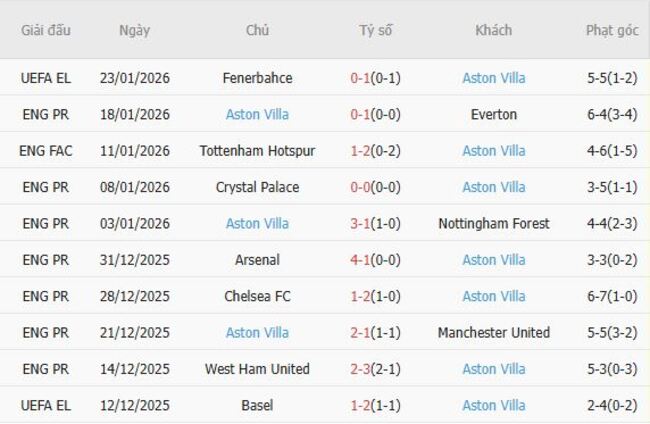Click the UEFA EL label in the Basel row
Image resolution: width=650 pixels, height=424 pixels.
(x=46, y=405)
